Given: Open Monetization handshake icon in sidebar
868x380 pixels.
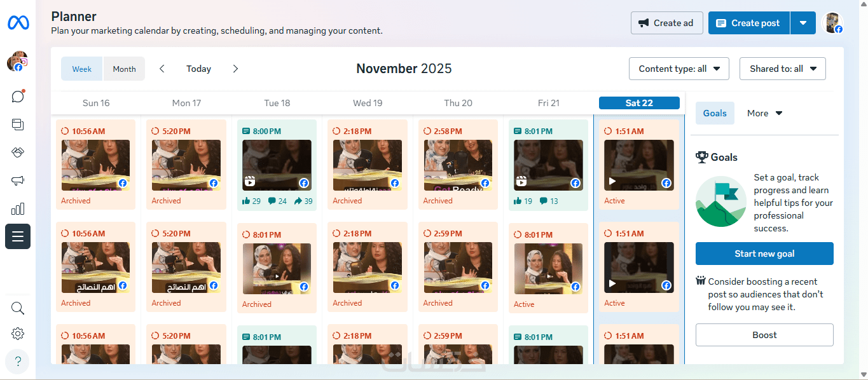Looking at the screenshot, I should pyautogui.click(x=18, y=153).
